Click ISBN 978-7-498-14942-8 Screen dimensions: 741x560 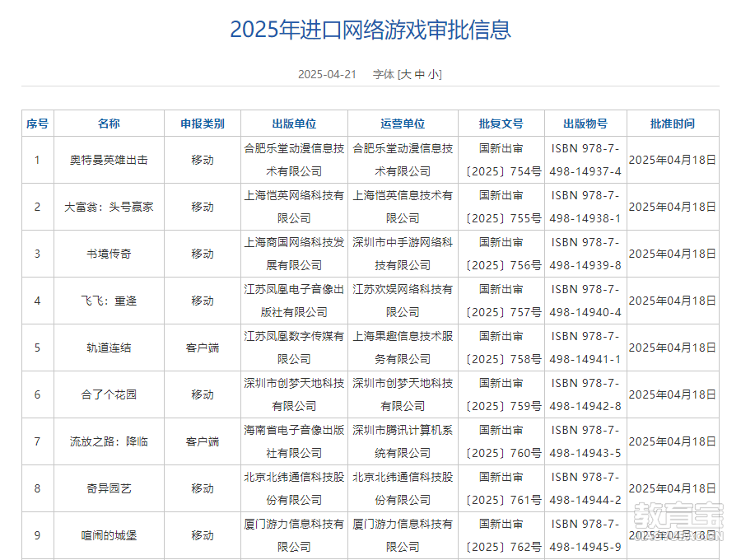585,394
